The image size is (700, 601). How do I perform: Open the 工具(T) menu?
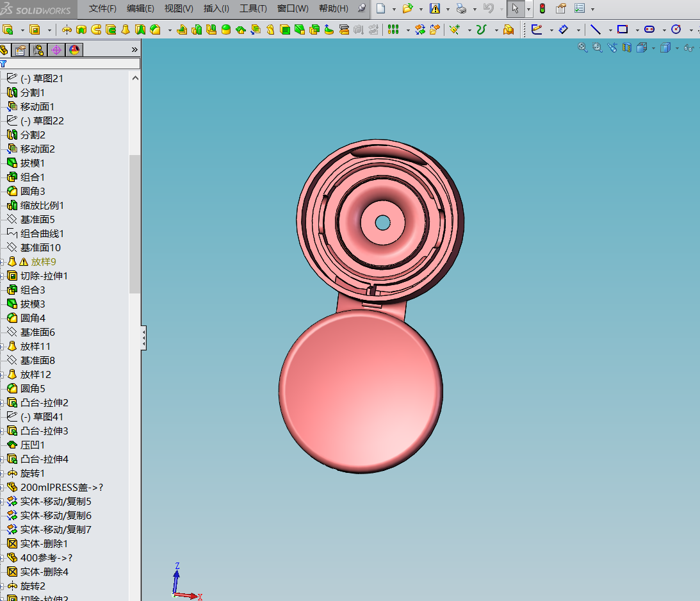click(253, 8)
